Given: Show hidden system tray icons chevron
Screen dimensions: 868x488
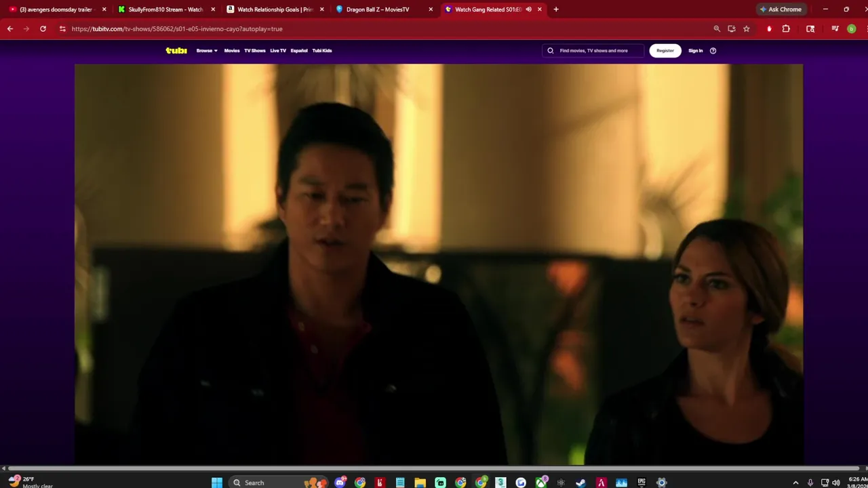Looking at the screenshot, I should (796, 483).
